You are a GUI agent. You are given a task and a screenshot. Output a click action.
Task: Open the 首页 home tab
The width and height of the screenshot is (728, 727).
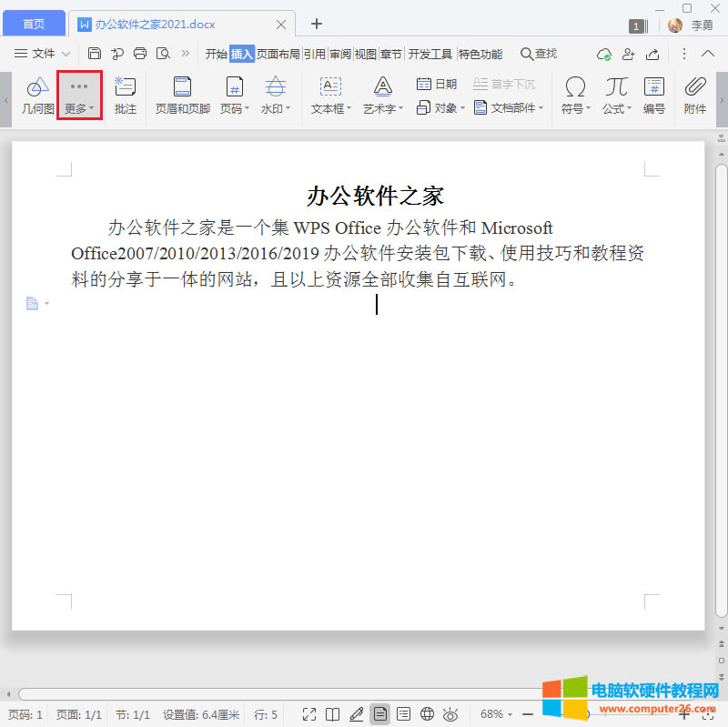pos(34,23)
